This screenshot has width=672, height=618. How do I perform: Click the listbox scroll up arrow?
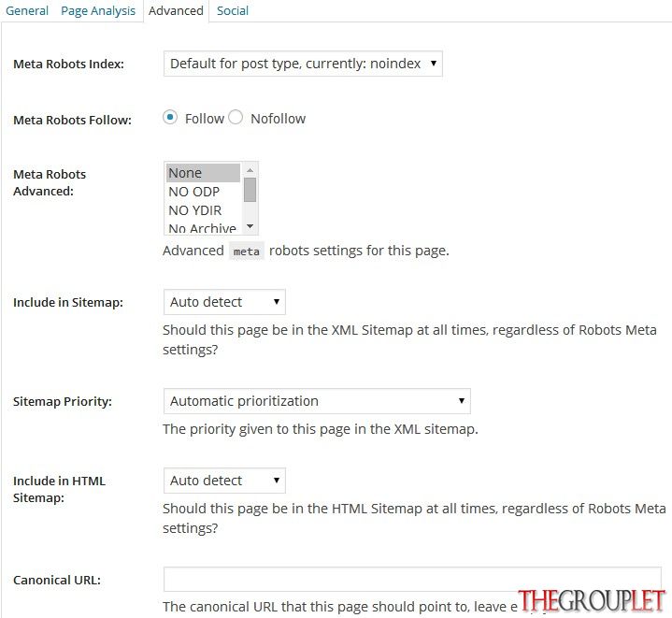coord(250,170)
